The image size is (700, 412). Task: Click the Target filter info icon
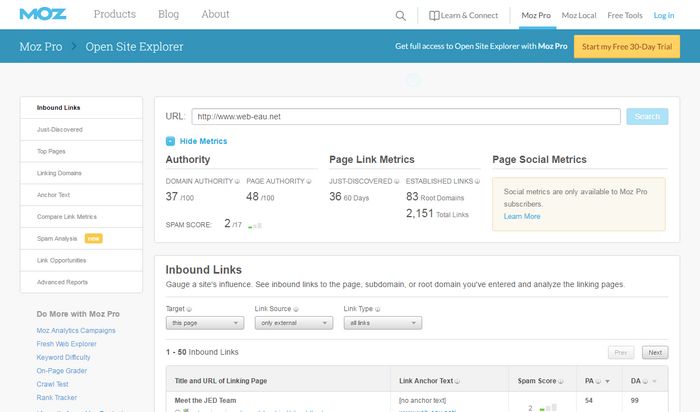189,309
